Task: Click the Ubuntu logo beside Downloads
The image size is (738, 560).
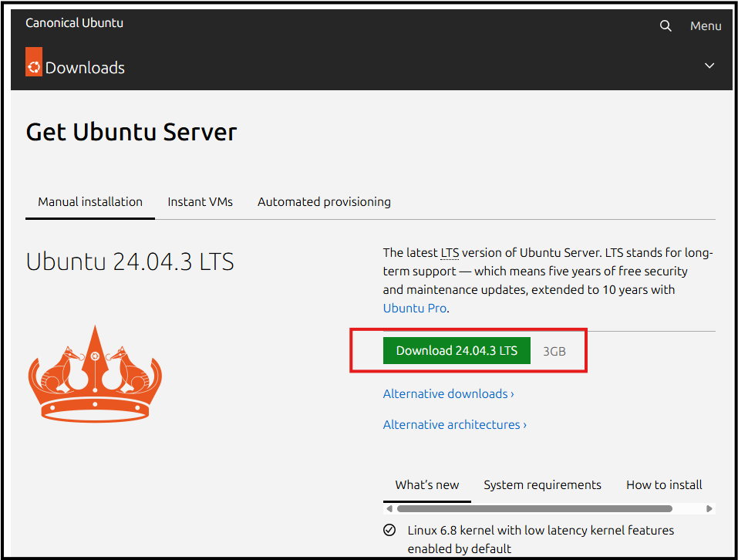Action: pyautogui.click(x=34, y=62)
